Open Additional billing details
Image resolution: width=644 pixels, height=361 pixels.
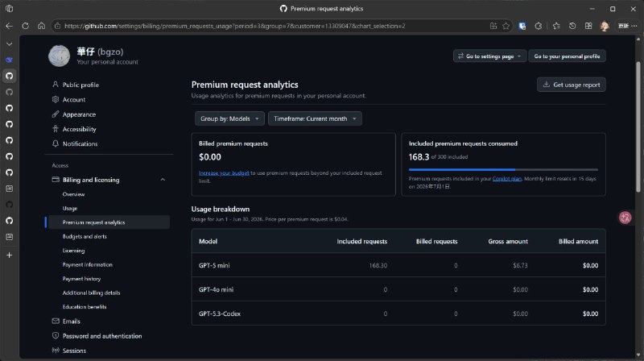tap(91, 293)
